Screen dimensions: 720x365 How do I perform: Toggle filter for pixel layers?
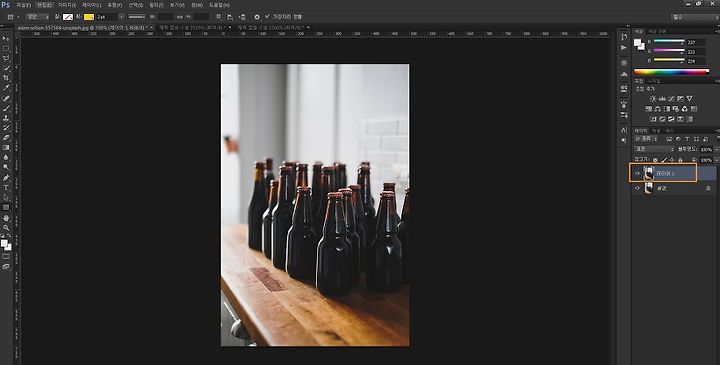pos(669,139)
